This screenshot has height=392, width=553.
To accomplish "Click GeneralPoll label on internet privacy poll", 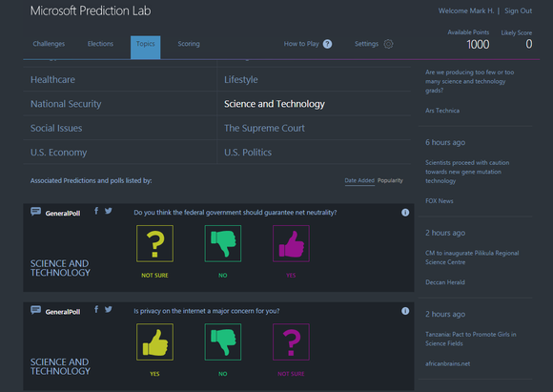I will point(63,312).
